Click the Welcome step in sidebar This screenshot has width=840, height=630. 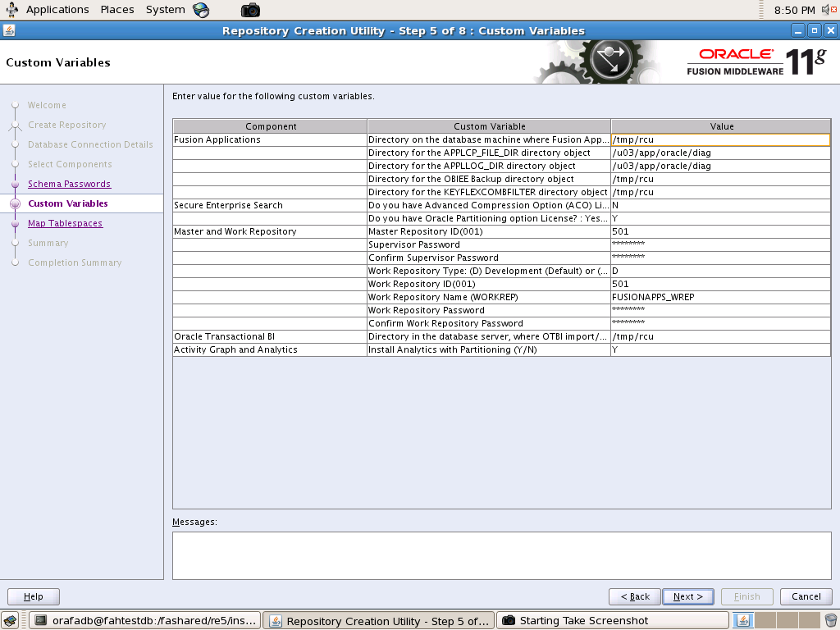[x=47, y=105]
